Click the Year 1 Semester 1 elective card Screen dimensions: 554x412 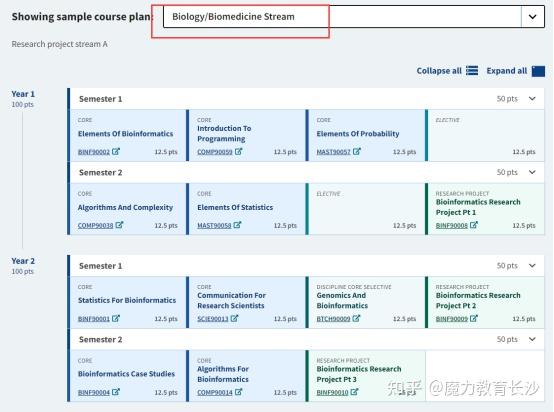click(x=485, y=135)
